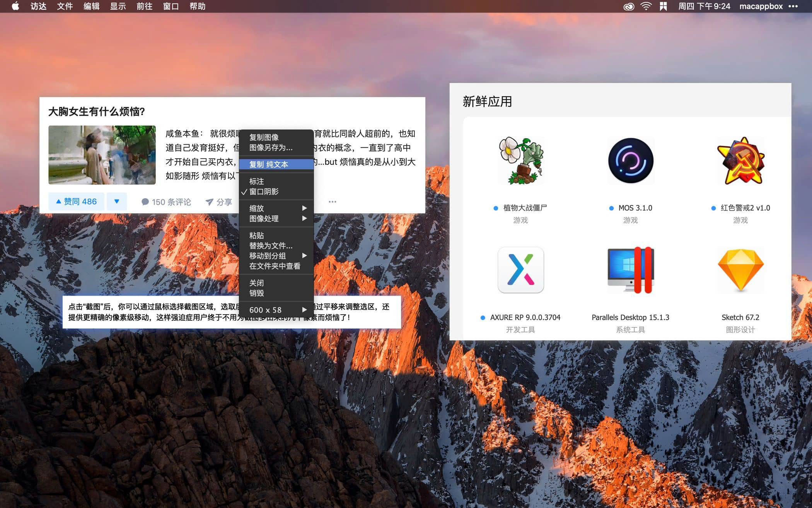812x508 pixels.
Task: Choose 复制 纯文本 from context menu
Action: (x=269, y=164)
